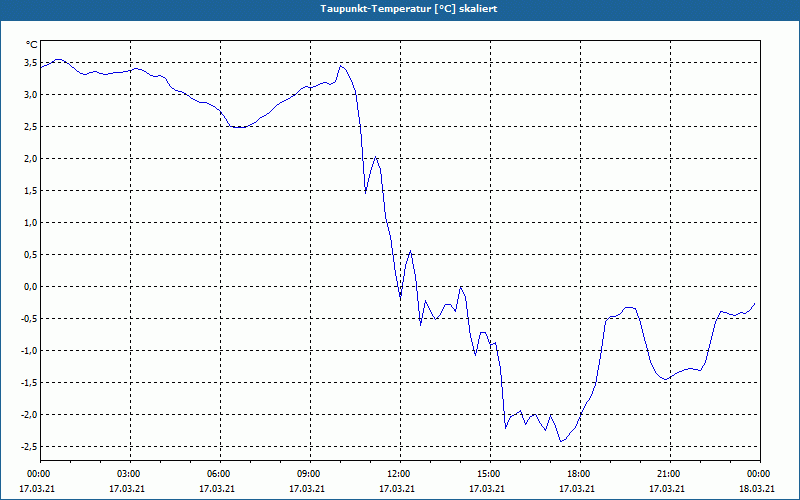Select the '3,0' y-axis label
This screenshot has width=800, height=500.
coord(30,95)
